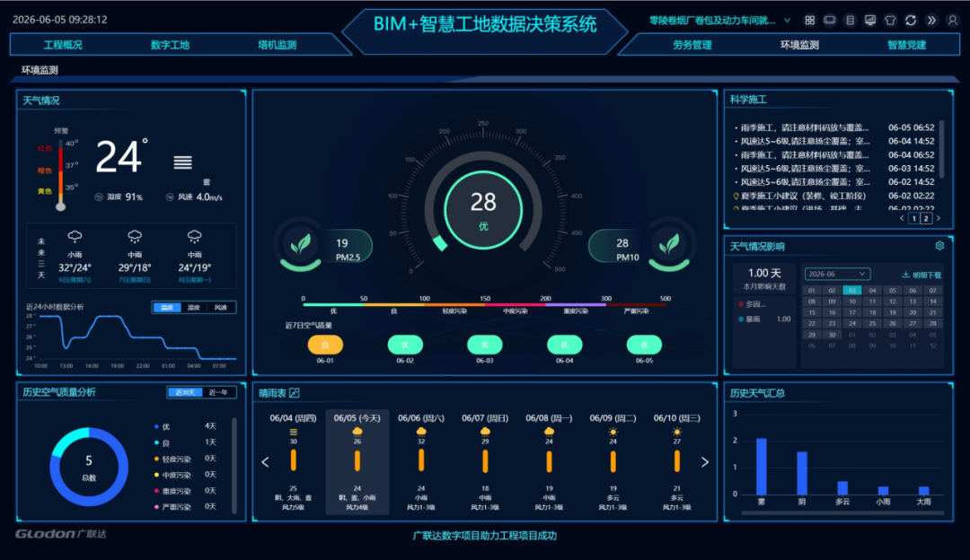Image resolution: width=970 pixels, height=560 pixels.
Task: Click the rain cloud icon above 32°/24° forecast
Action: 75,237
